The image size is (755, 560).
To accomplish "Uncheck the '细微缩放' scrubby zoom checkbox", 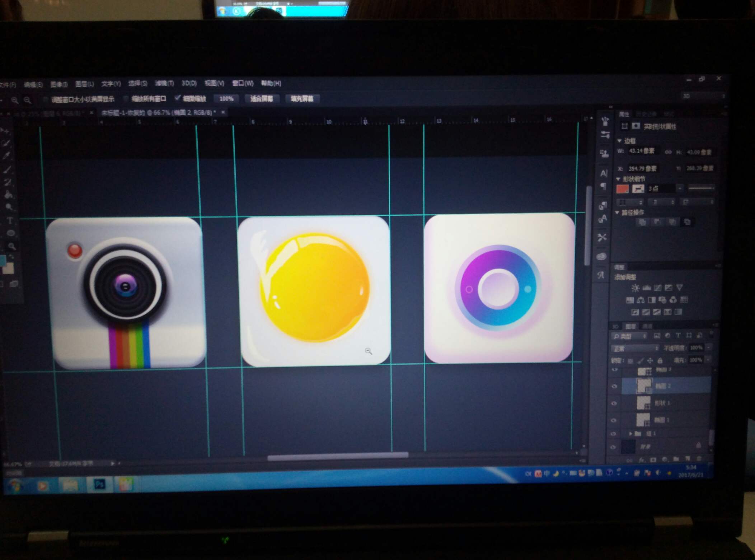I will tap(177, 98).
